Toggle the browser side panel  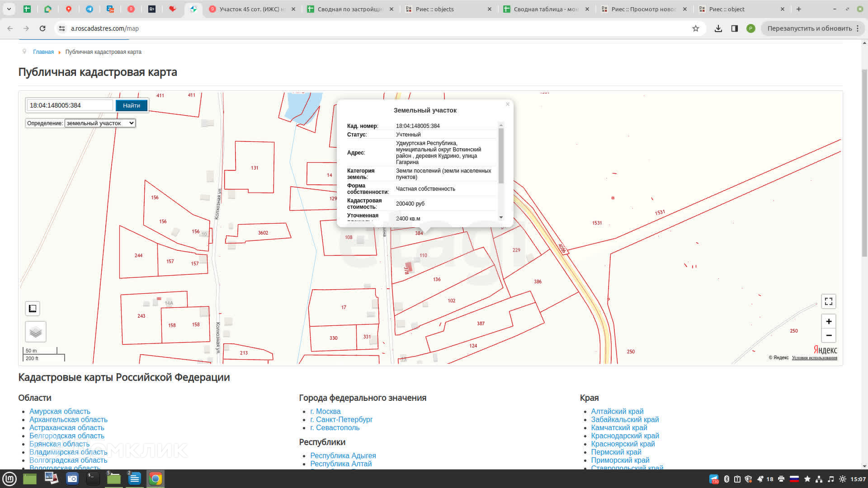pyautogui.click(x=734, y=28)
